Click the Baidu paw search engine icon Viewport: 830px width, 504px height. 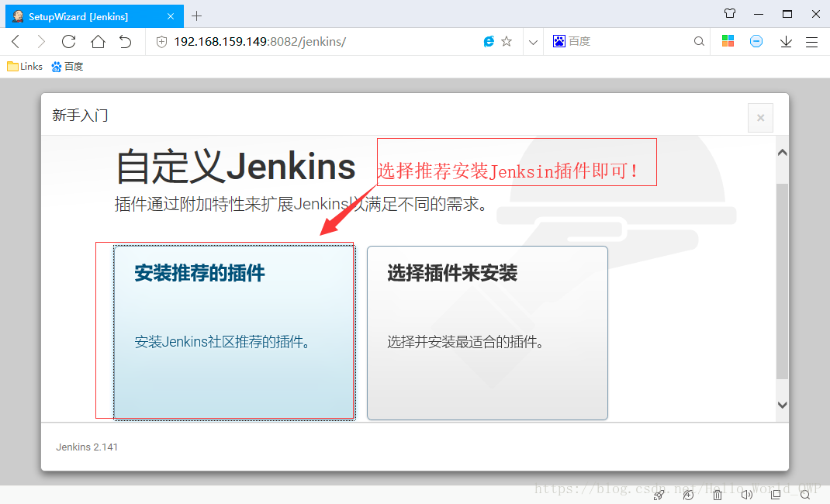coord(559,41)
